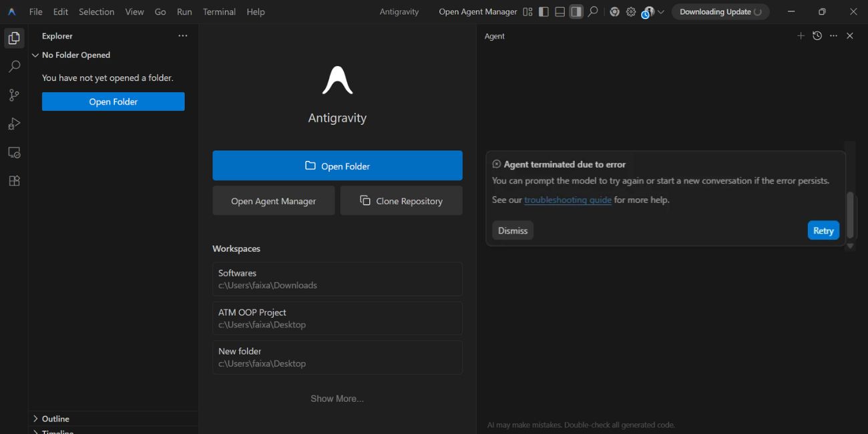Click the Agent panel vertical scrollbar

850,214
